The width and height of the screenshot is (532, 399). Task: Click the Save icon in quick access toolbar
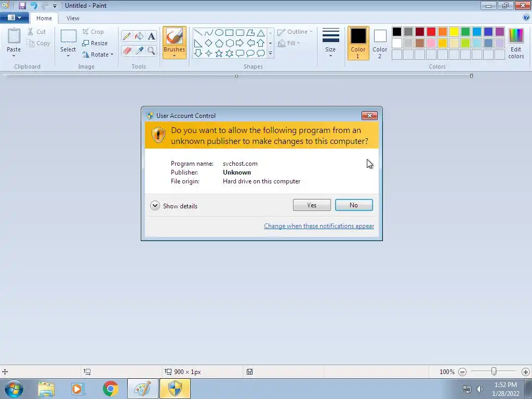(22, 5)
